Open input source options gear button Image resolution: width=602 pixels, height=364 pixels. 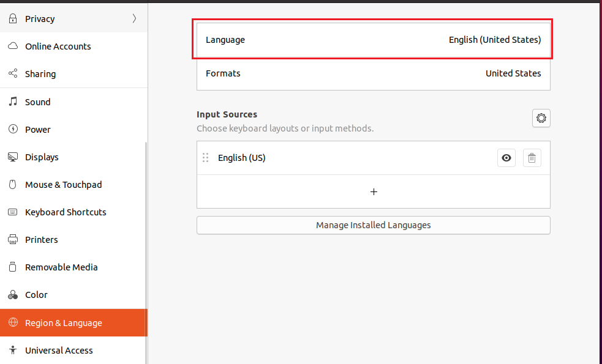(541, 118)
